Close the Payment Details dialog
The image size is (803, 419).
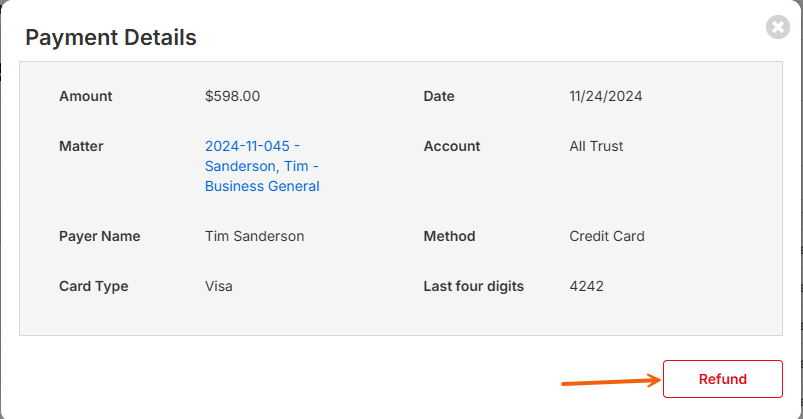click(x=778, y=27)
